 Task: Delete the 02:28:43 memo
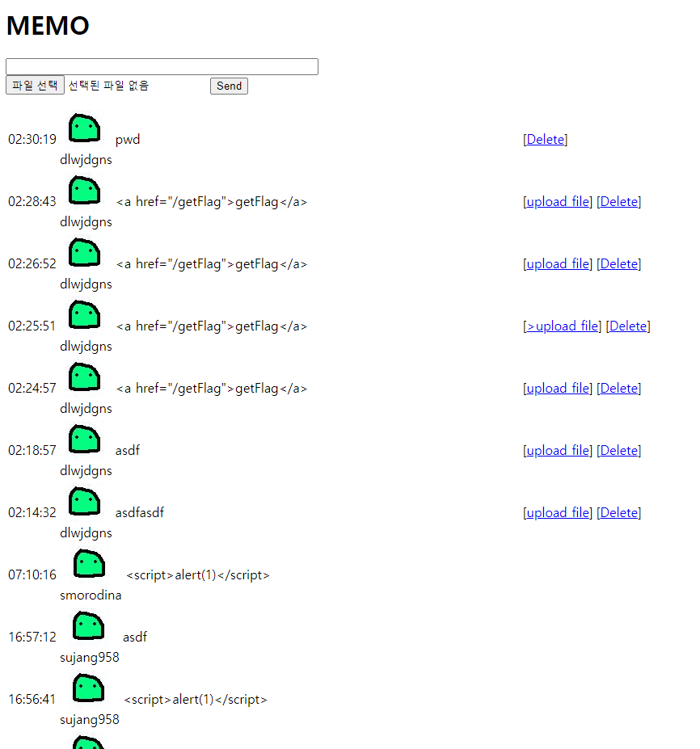coord(619,201)
